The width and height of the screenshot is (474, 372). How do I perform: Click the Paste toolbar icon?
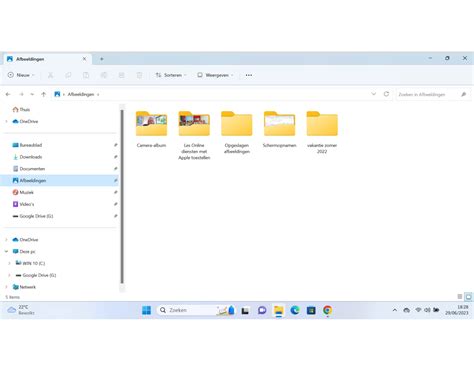pyautogui.click(x=86, y=75)
